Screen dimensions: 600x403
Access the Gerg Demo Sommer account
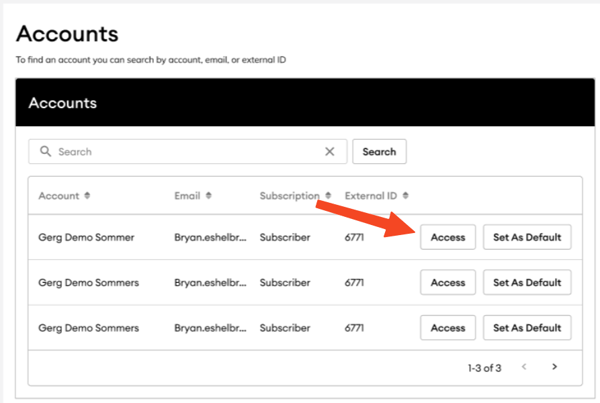tap(448, 237)
